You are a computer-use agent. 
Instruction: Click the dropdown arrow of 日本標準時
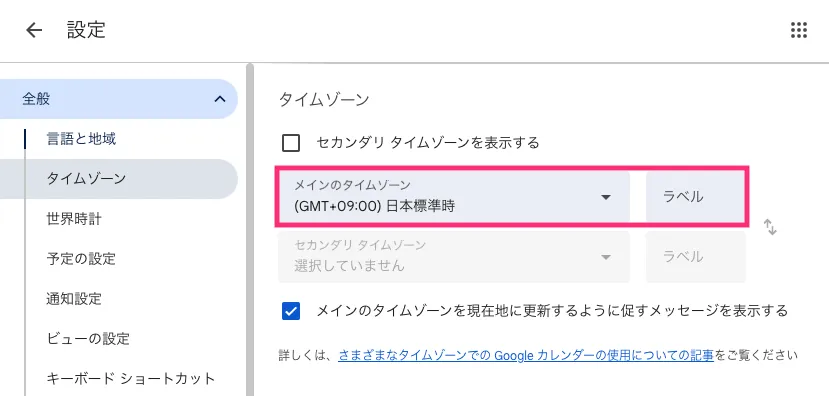click(606, 197)
